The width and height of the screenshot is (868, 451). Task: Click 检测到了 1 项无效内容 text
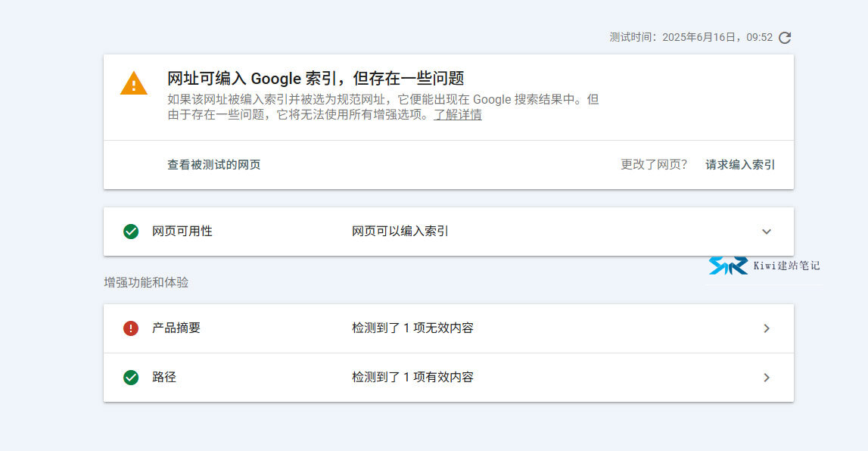(412, 328)
